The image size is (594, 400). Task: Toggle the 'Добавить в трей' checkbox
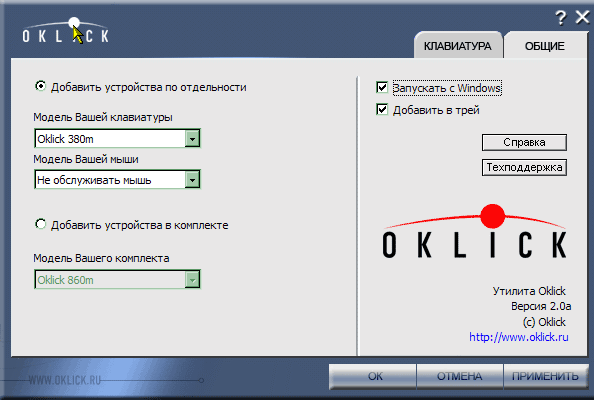tap(382, 109)
